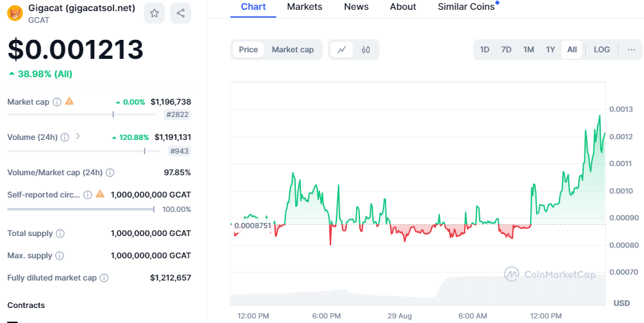This screenshot has height=323, width=644.
Task: Click the 29 Aug date label on chart
Action: click(x=400, y=316)
